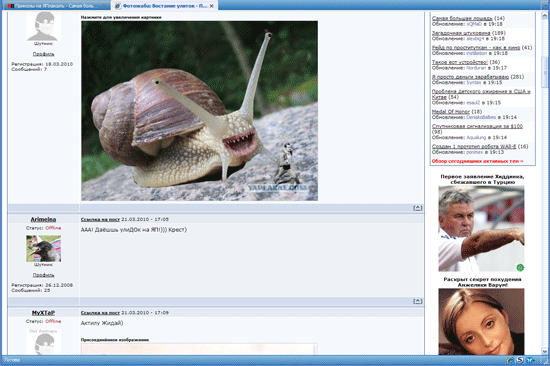550x366 pixels.
Task: Click the vertical scrollbar thumb
Action: click(x=545, y=73)
